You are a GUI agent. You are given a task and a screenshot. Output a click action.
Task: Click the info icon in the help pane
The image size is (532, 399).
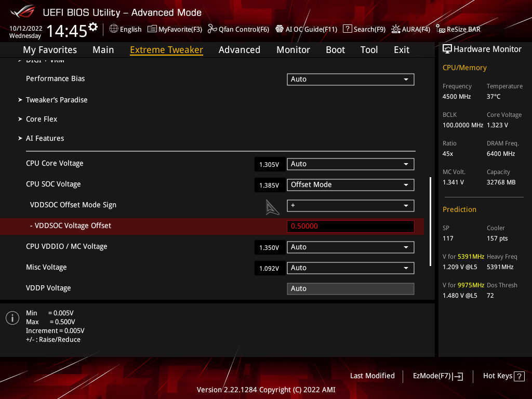tap(12, 318)
